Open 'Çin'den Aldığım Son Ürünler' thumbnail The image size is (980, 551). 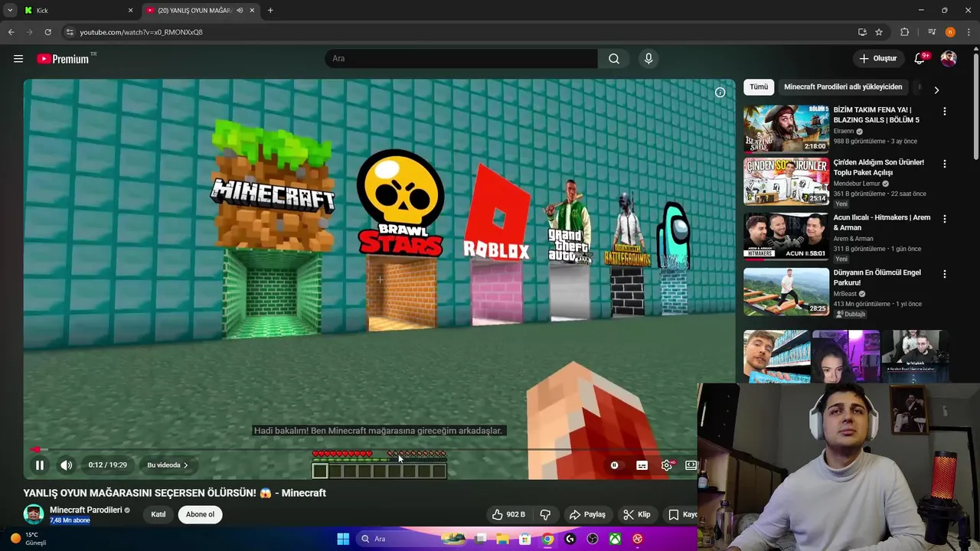pos(786,181)
